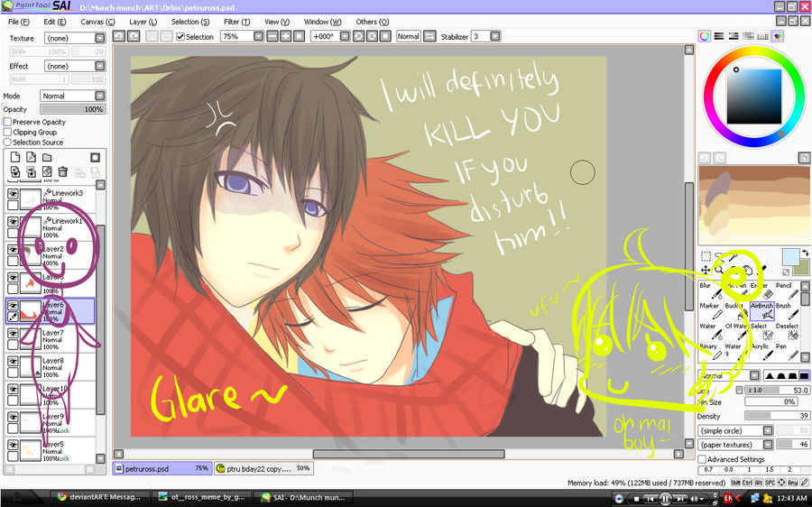
Task: Enable the Selection Source option
Action: (7, 142)
